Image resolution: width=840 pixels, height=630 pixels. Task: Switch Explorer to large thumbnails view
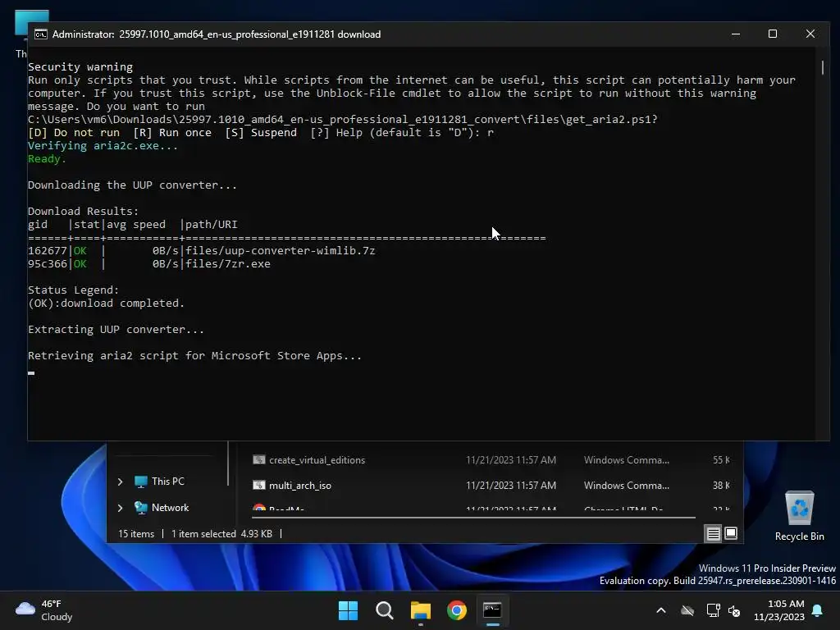731,533
